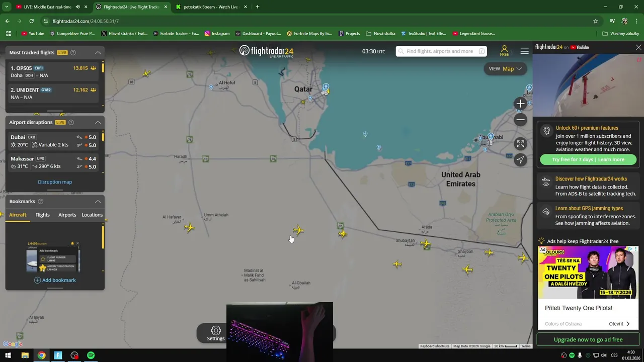This screenshot has height=362, width=644.
Task: Open Learn about GPS jamming types article
Action: point(588,216)
